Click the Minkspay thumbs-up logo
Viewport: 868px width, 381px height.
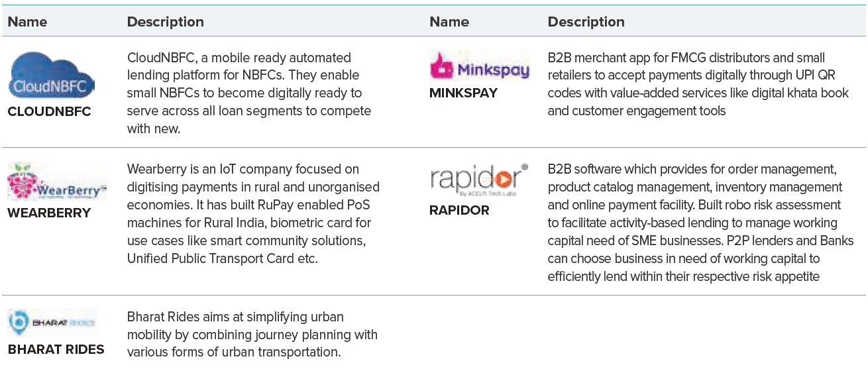pos(480,66)
